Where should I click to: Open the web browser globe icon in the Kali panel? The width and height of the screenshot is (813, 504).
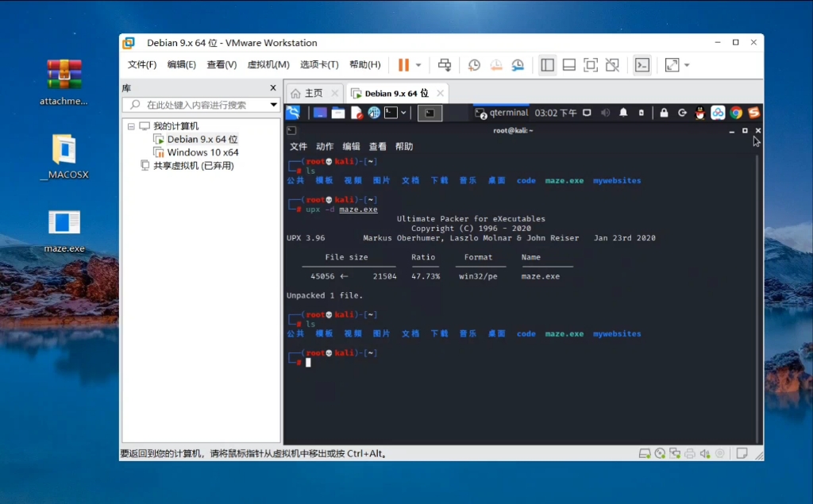pos(374,113)
